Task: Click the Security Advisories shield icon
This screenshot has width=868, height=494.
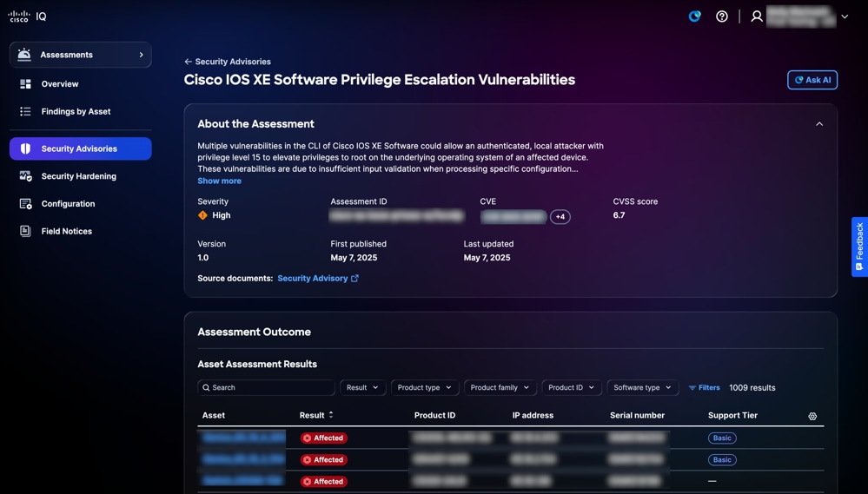Action: pos(25,148)
